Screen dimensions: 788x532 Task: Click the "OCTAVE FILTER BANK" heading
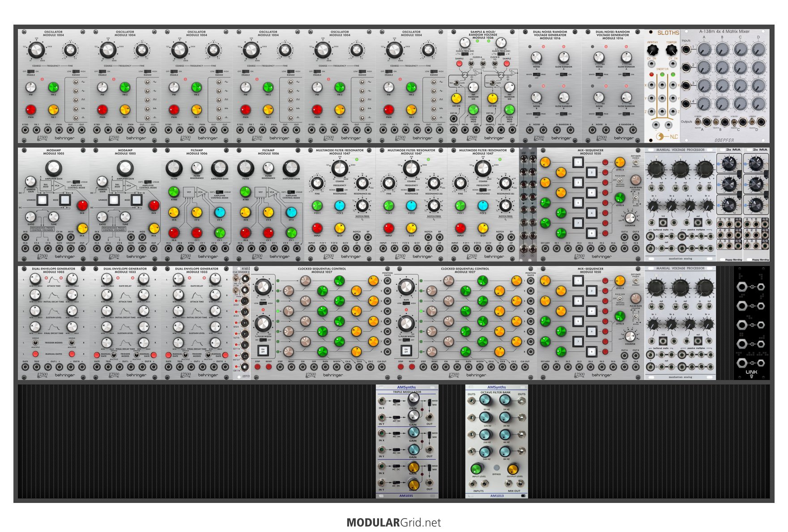coord(496,392)
